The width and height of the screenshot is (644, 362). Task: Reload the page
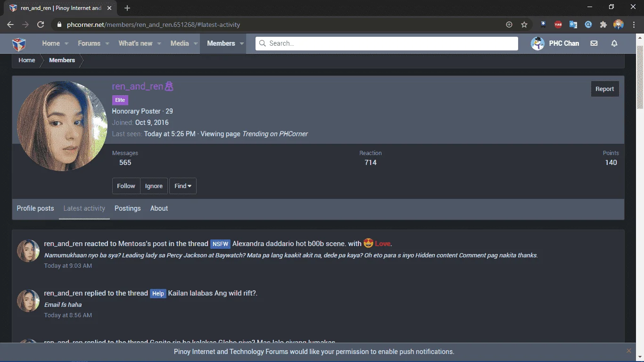tap(41, 25)
